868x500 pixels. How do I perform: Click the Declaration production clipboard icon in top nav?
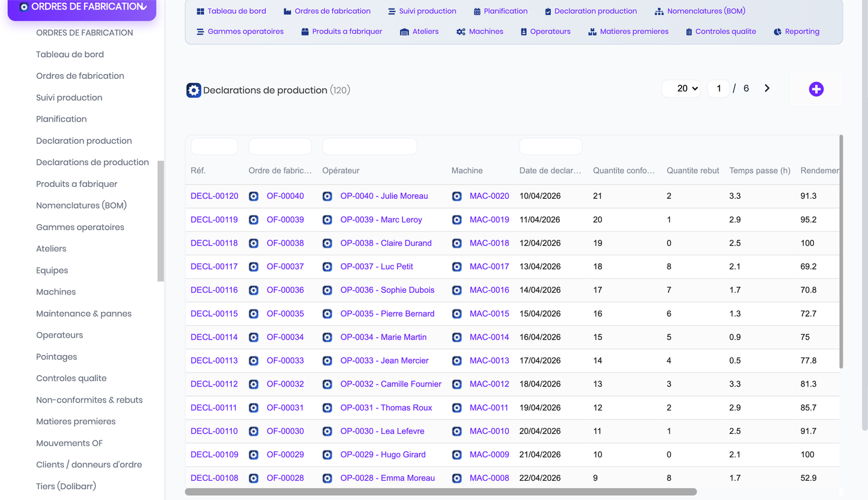click(548, 11)
